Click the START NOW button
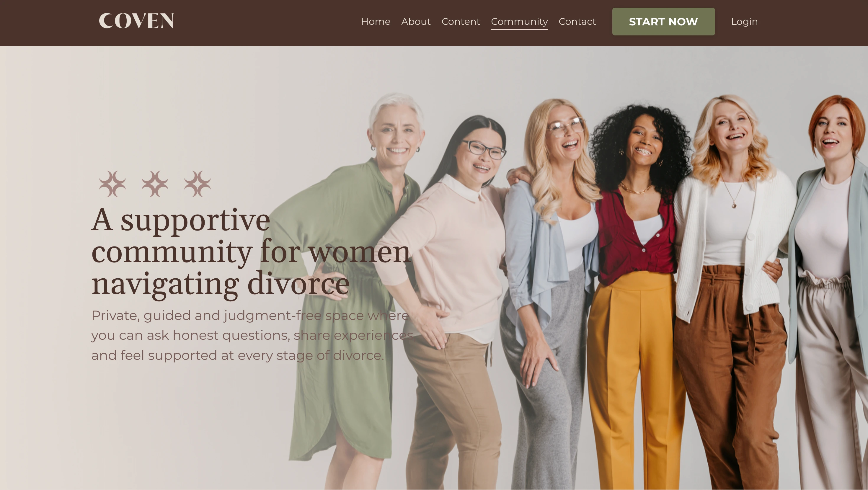868x490 pixels. 663,22
